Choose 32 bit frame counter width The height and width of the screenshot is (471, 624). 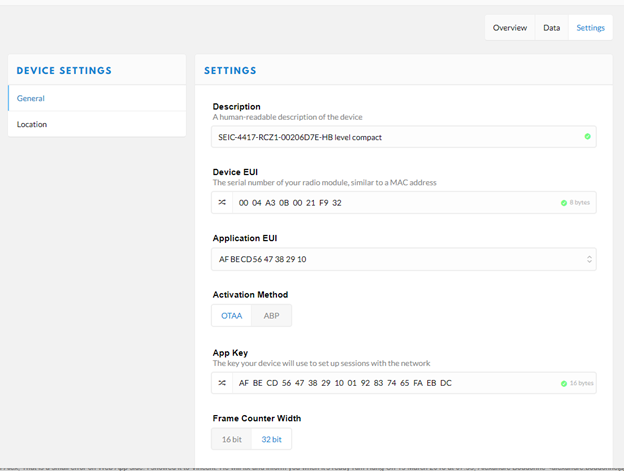click(x=271, y=439)
